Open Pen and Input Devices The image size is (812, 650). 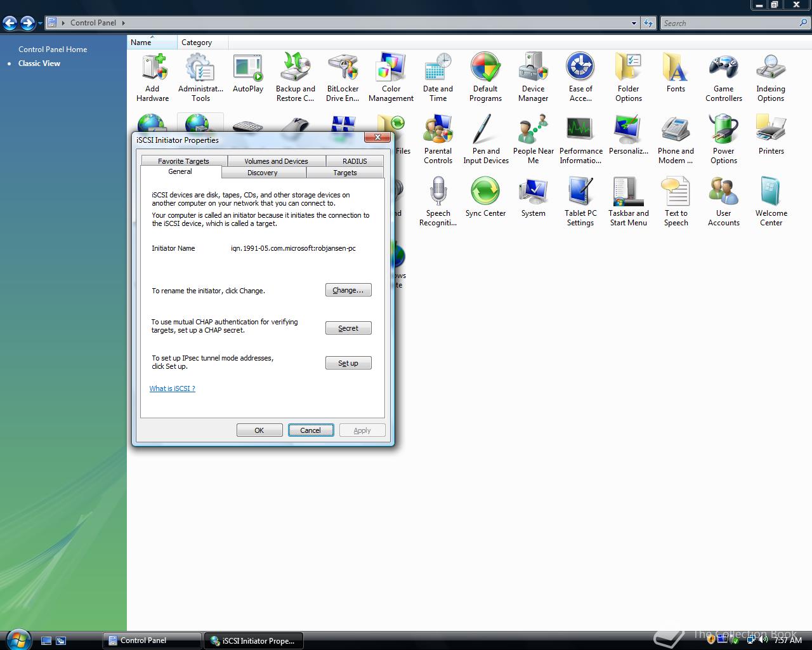point(486,140)
